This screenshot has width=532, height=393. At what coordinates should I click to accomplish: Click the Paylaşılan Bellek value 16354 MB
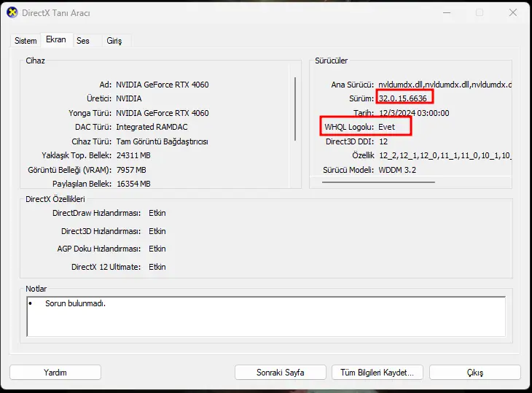[133, 184]
